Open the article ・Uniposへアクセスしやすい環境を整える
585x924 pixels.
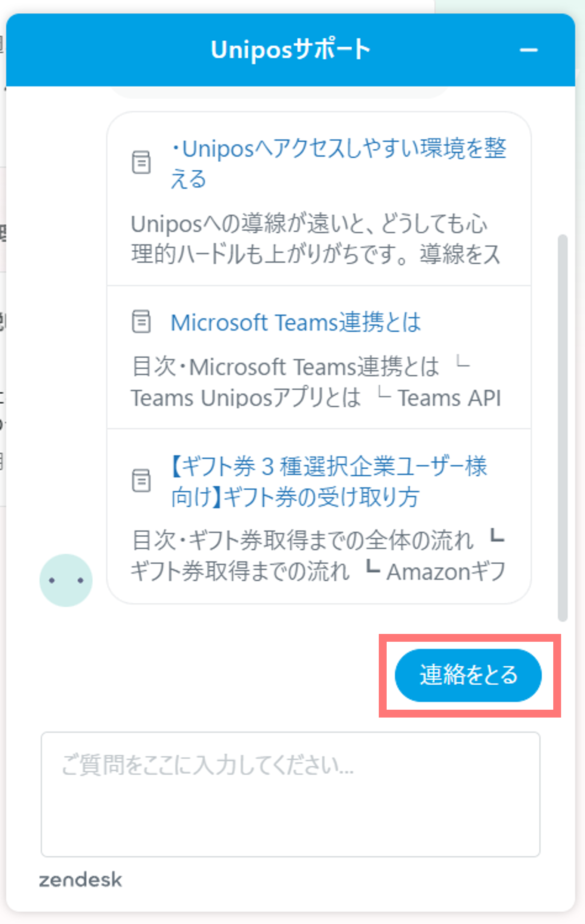[x=338, y=164]
